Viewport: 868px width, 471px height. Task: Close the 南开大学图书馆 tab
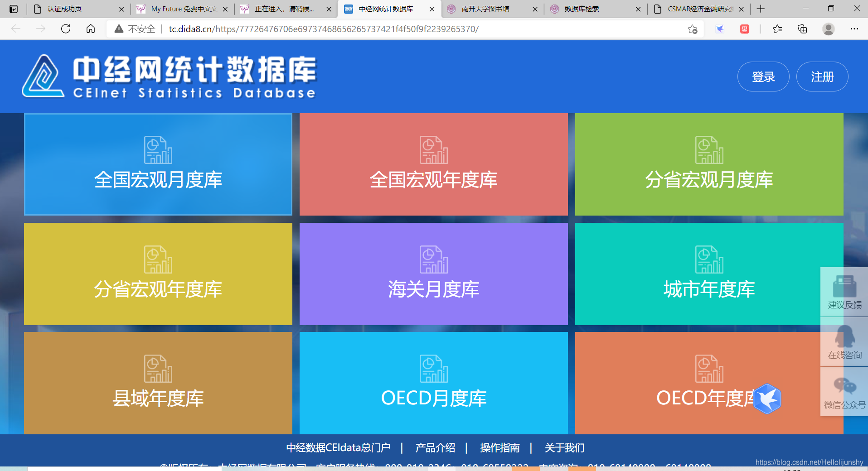(535, 9)
